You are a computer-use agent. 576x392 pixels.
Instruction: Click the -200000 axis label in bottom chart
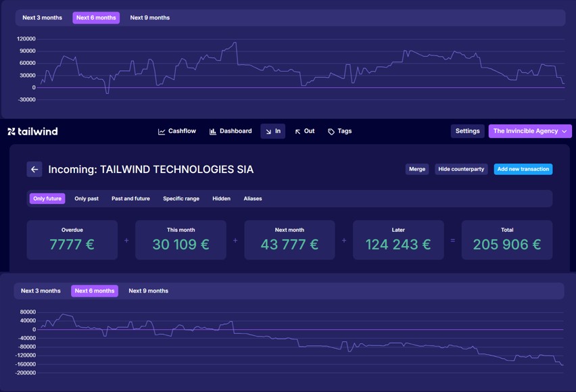[x=25, y=372]
